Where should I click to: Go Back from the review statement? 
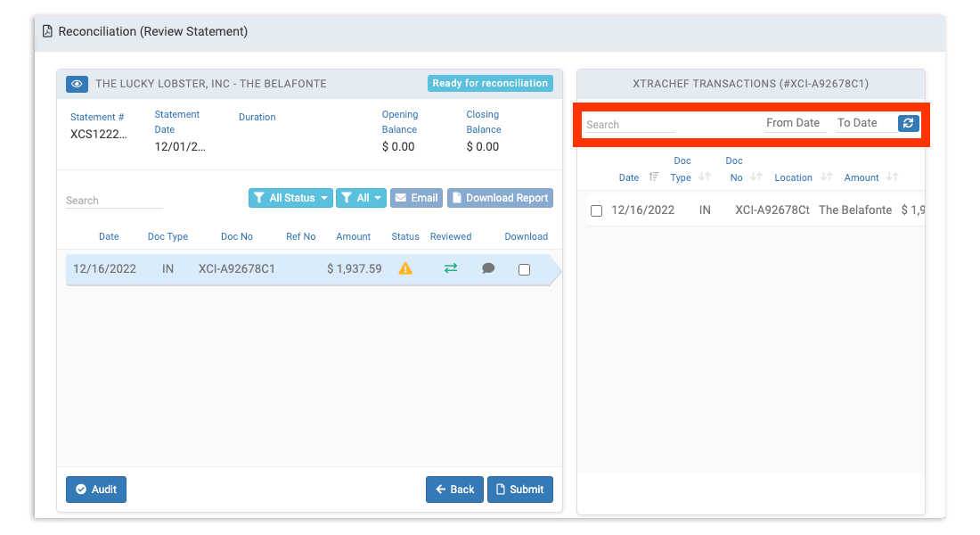[x=454, y=489]
